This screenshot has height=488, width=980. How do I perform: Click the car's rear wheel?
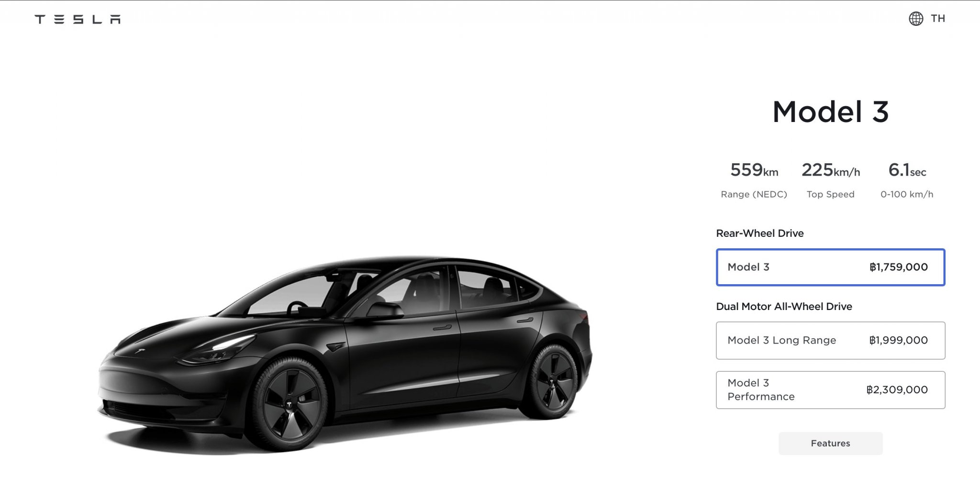tap(553, 382)
